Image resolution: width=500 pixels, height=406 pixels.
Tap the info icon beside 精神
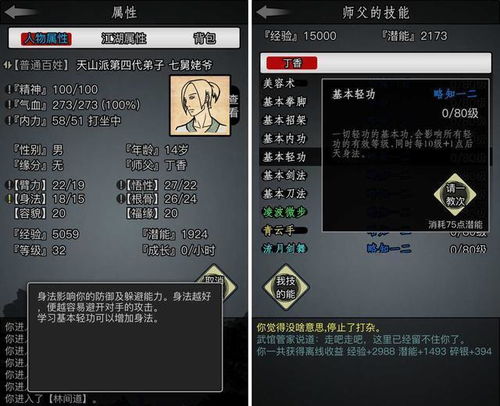(x=10, y=89)
